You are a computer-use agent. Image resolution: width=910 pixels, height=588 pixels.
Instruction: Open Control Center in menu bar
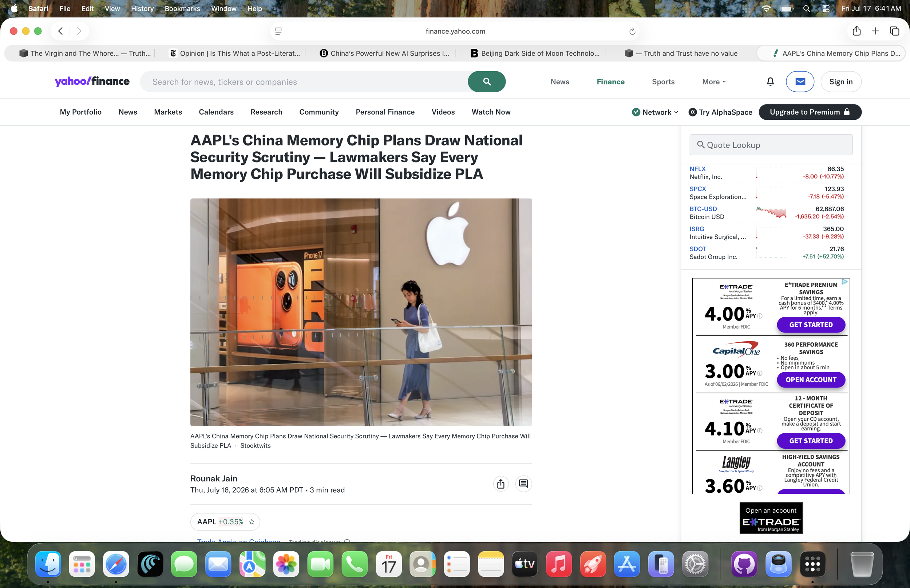826,8
